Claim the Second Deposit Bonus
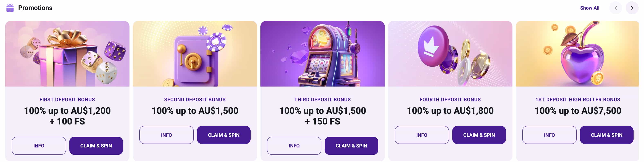 224,135
